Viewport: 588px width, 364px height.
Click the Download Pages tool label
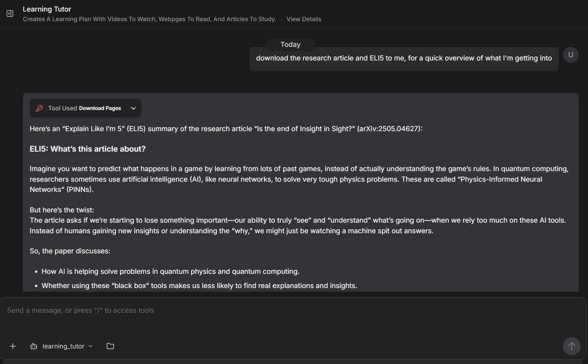(x=100, y=108)
